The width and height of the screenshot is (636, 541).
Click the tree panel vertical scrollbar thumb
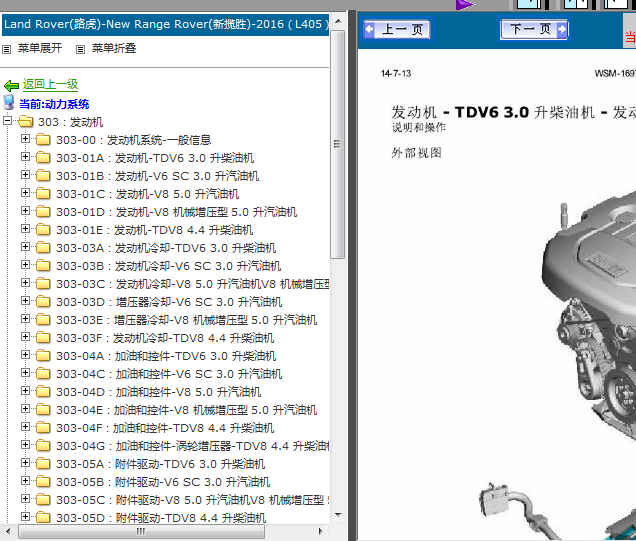[x=337, y=144]
